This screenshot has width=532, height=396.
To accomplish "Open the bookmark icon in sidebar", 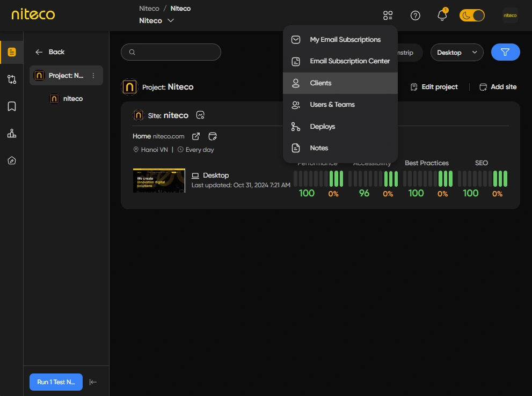I will tap(12, 106).
